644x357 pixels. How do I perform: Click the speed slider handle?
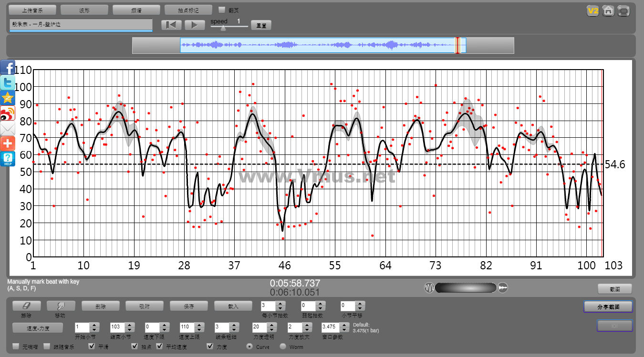pos(223,28)
